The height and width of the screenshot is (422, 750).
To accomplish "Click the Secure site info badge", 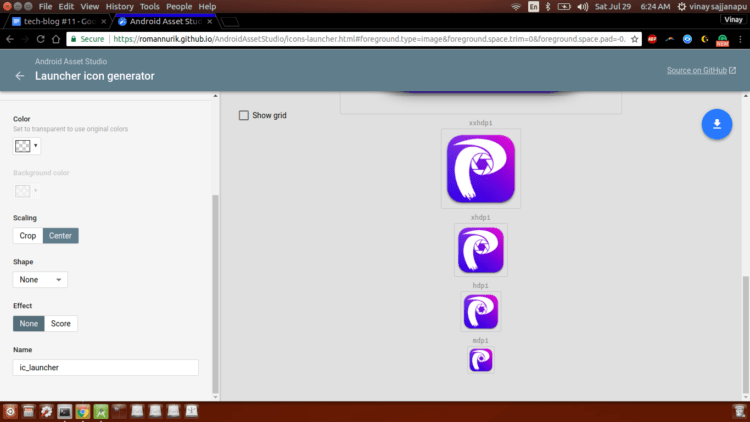I will [x=88, y=39].
